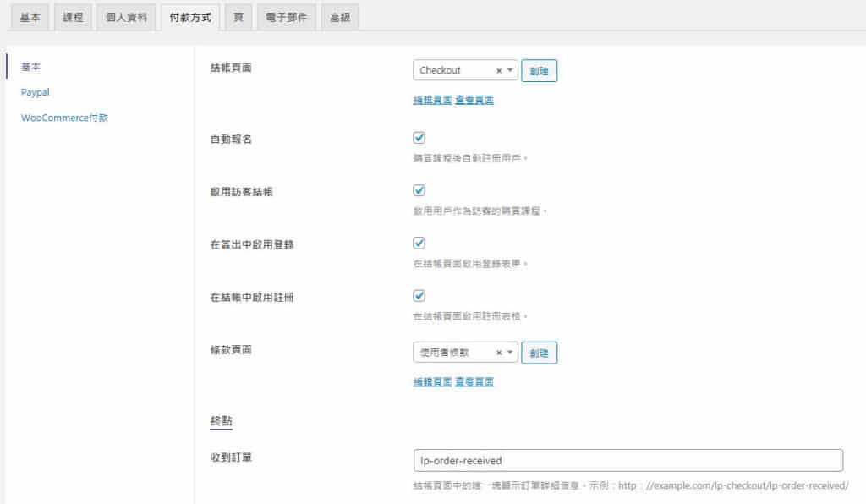Open Paypal settings in the sidebar
This screenshot has height=504, width=866.
(35, 92)
